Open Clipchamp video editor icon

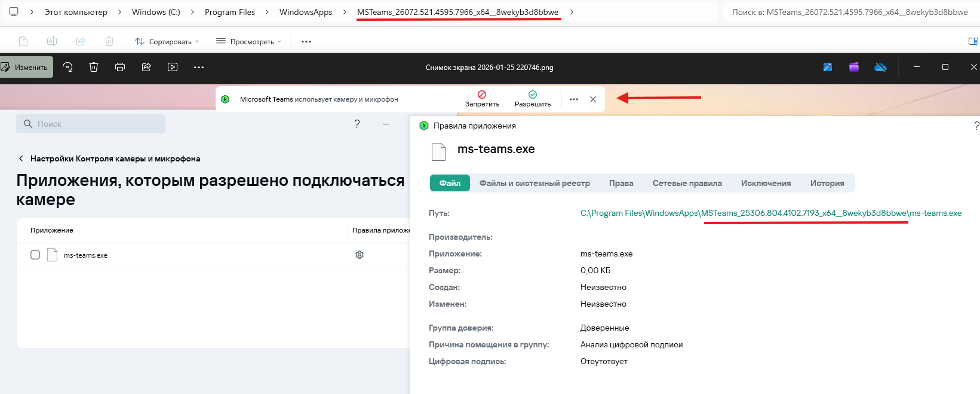pos(854,67)
